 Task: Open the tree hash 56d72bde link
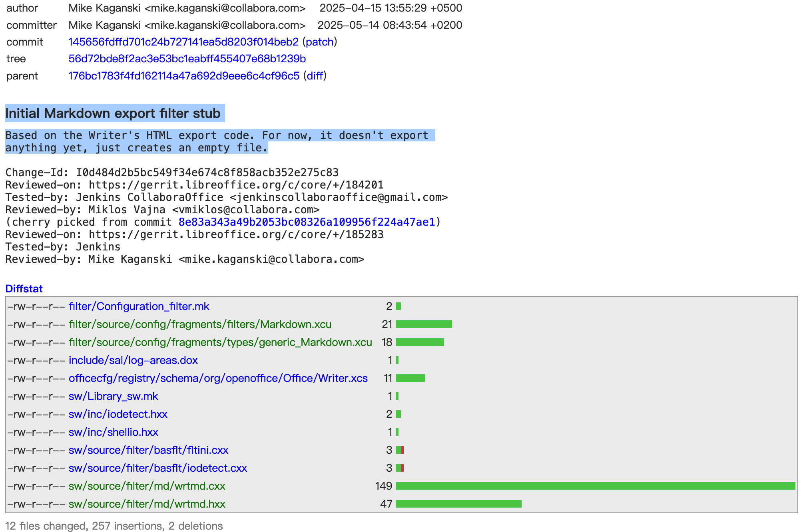[187, 59]
